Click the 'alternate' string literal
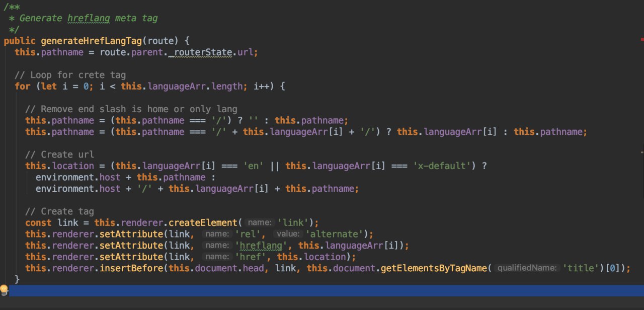644x310 pixels. coord(334,234)
